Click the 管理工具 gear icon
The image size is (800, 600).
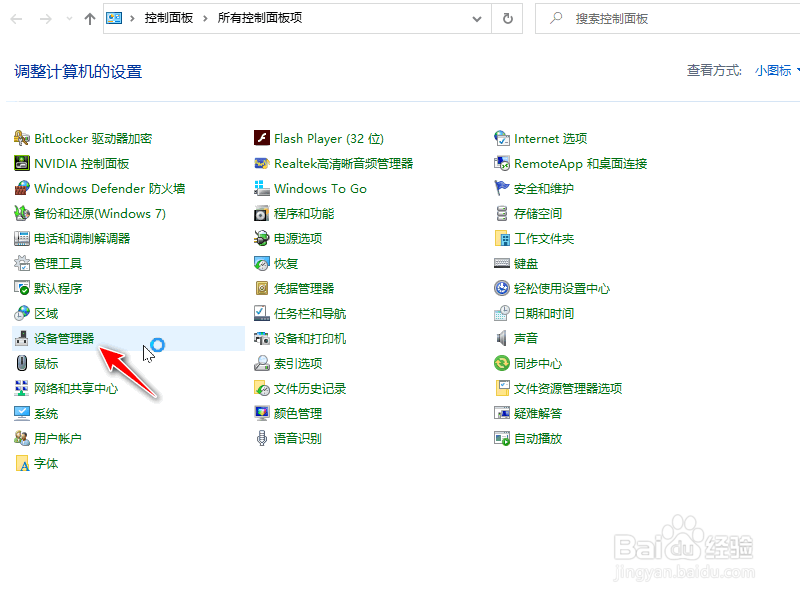[21, 263]
